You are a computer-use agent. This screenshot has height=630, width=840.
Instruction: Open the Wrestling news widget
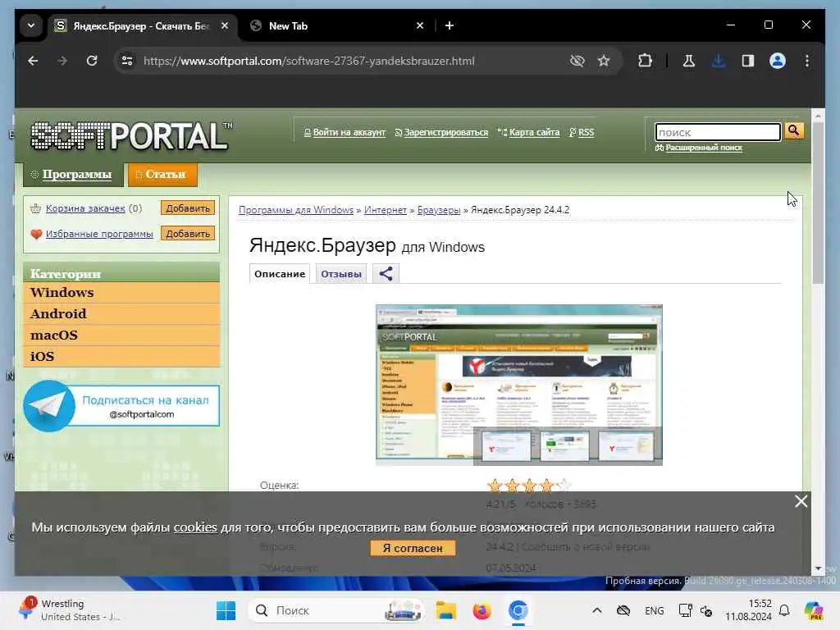click(70, 610)
